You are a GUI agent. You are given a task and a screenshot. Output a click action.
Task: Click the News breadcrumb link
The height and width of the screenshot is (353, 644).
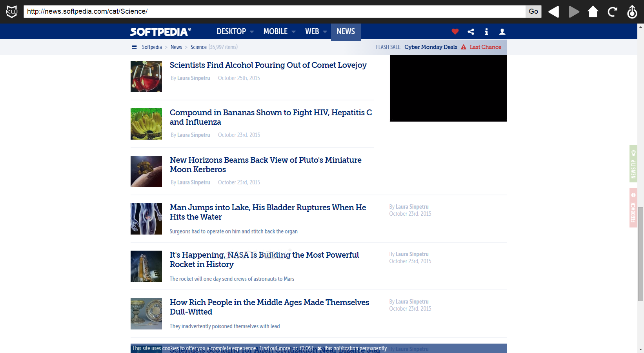click(x=176, y=47)
